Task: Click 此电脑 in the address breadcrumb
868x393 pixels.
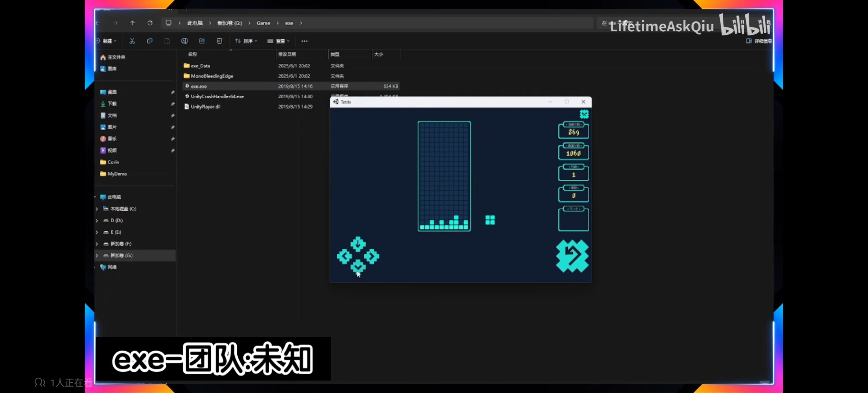Action: pos(195,23)
